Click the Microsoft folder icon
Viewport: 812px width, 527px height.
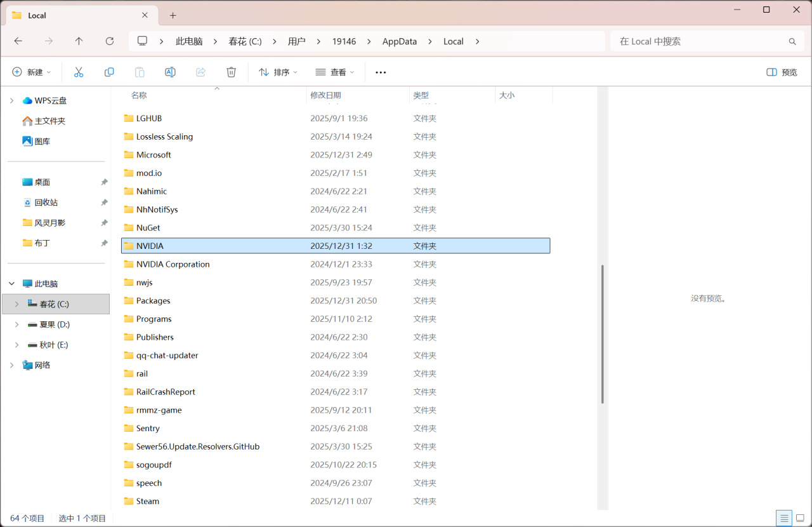129,155
